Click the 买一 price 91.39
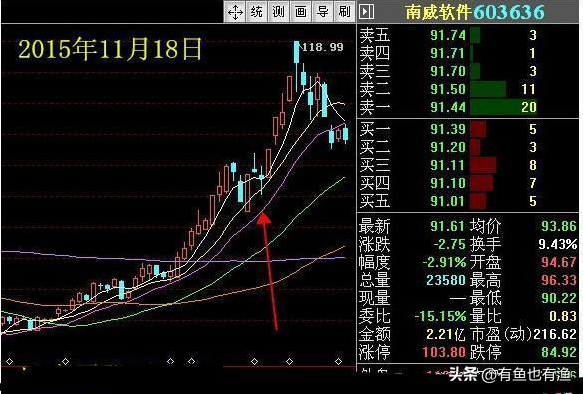The image size is (583, 394). pyautogui.click(x=448, y=129)
